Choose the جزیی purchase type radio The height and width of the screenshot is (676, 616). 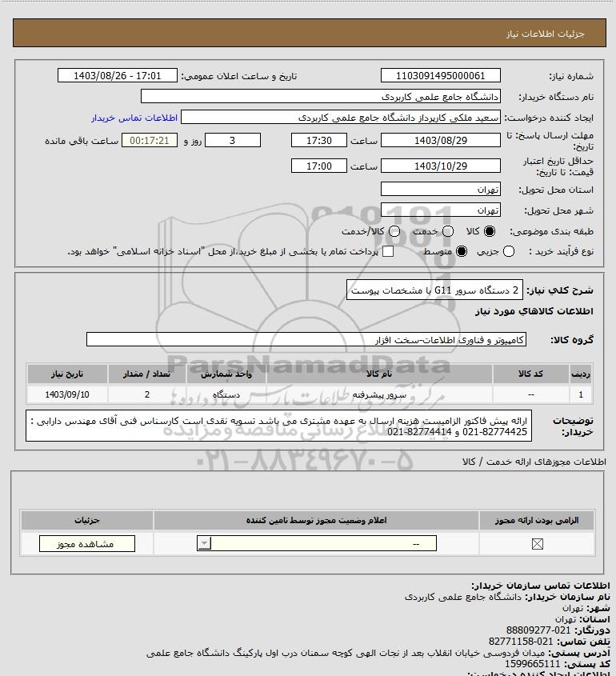pyautogui.click(x=509, y=251)
